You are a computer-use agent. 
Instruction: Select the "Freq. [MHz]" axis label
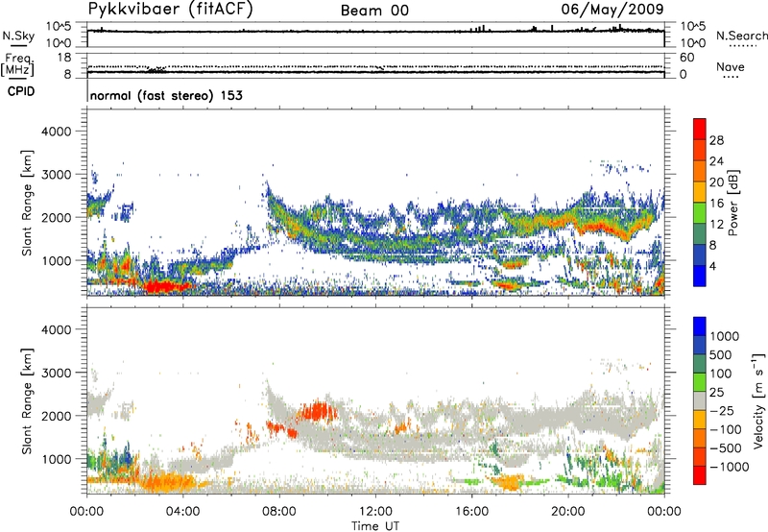[x=17, y=65]
